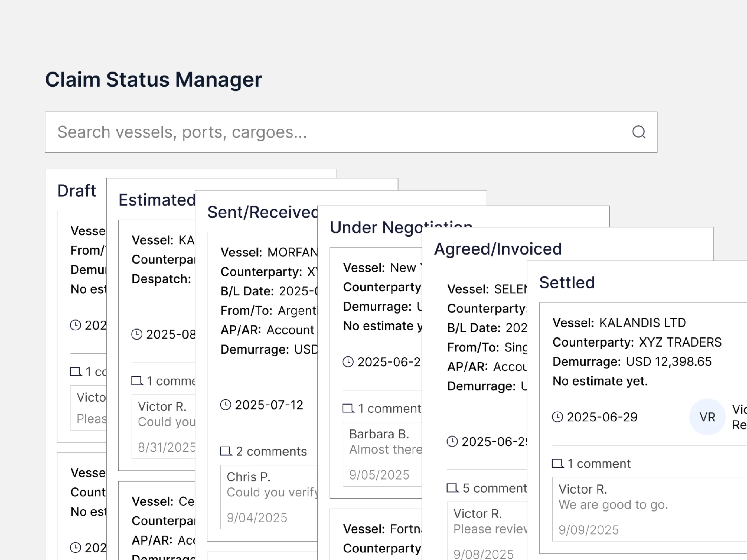
Task: Click the comment icon next to 2 comments
Action: pyautogui.click(x=226, y=451)
